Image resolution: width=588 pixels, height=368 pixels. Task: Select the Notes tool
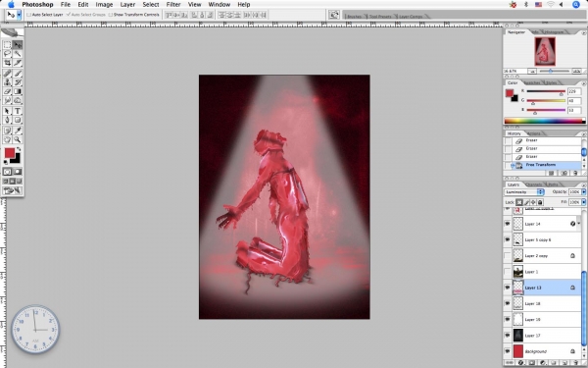(x=7, y=131)
